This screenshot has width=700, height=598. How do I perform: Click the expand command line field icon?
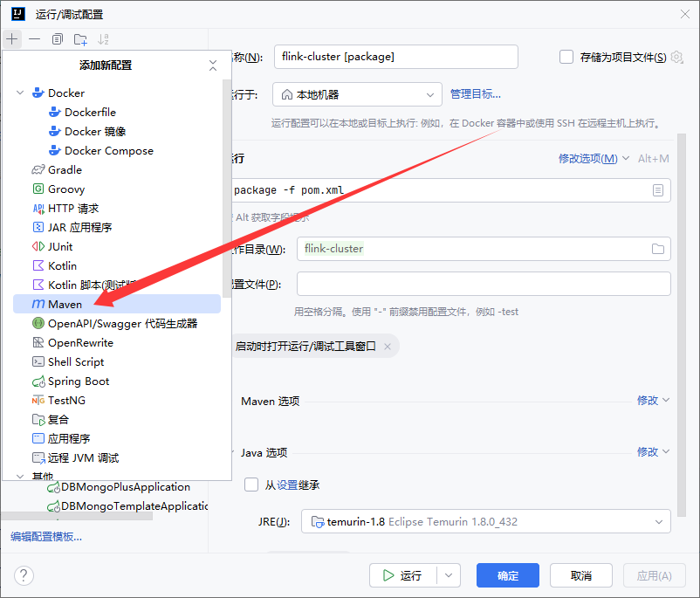[x=658, y=190]
